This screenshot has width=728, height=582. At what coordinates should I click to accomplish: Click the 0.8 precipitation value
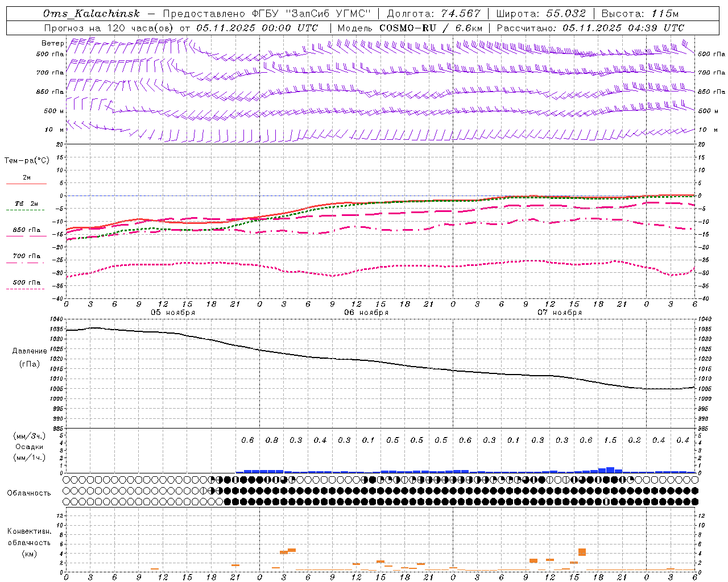(272, 440)
